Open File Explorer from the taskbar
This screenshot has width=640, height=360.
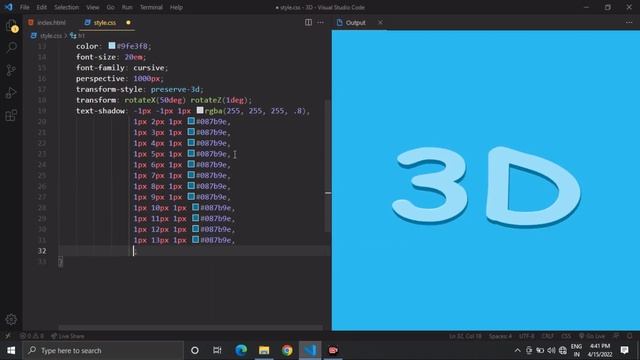click(264, 350)
